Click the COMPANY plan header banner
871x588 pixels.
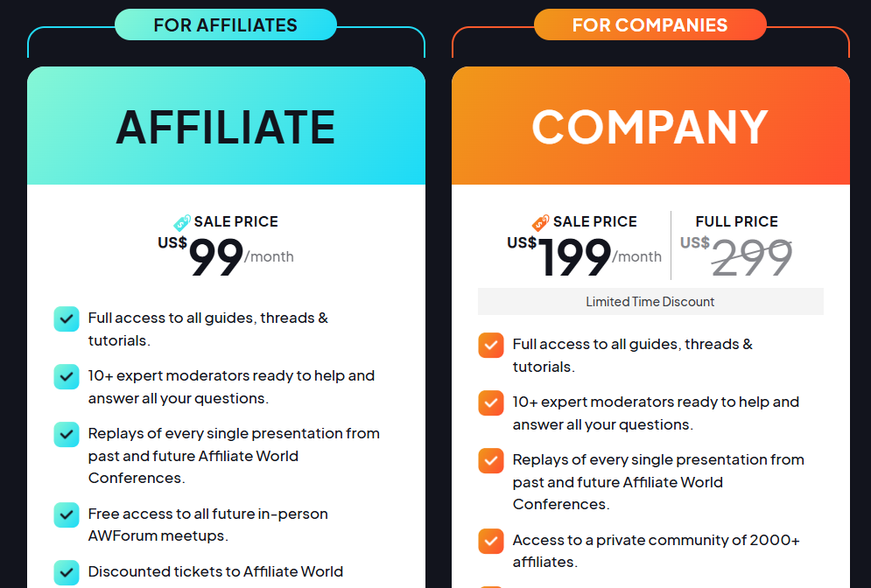click(650, 125)
